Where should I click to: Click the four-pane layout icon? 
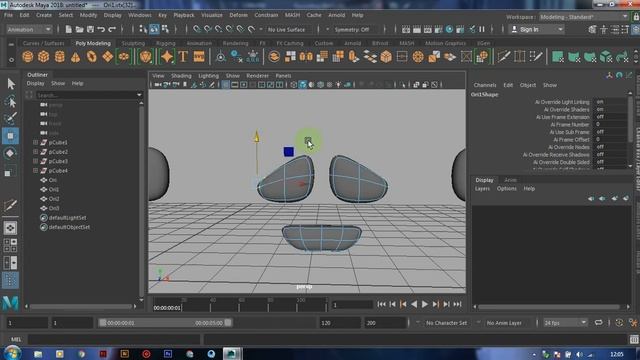[x=11, y=245]
